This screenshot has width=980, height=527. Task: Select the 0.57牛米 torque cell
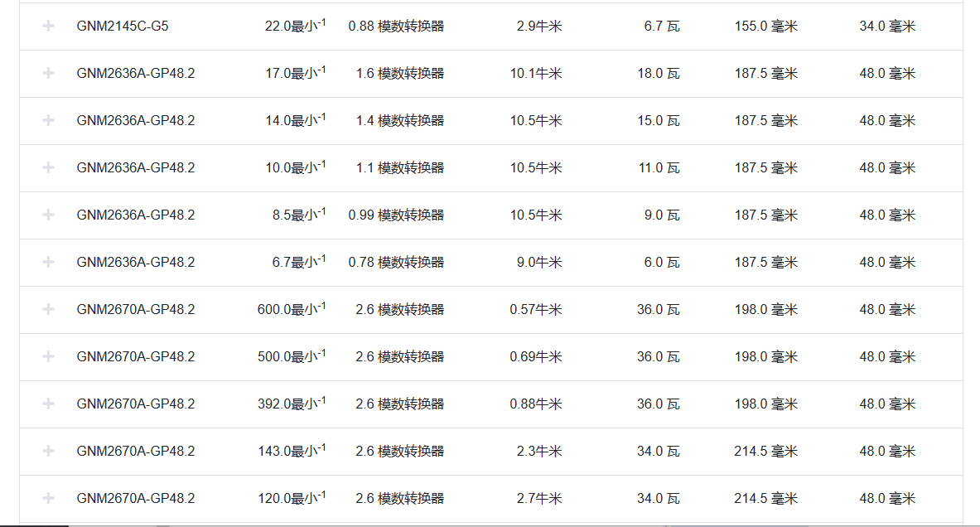click(x=535, y=310)
